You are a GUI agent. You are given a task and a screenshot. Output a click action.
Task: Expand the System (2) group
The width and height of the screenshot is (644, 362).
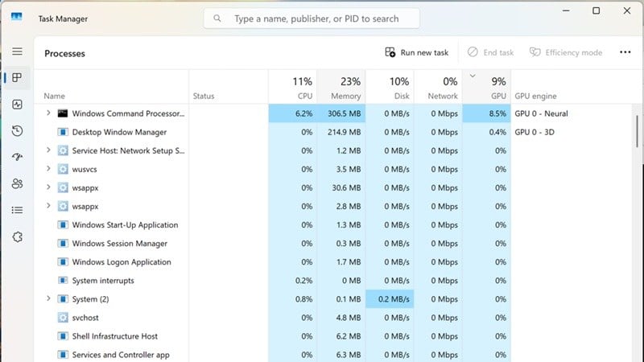click(x=48, y=298)
